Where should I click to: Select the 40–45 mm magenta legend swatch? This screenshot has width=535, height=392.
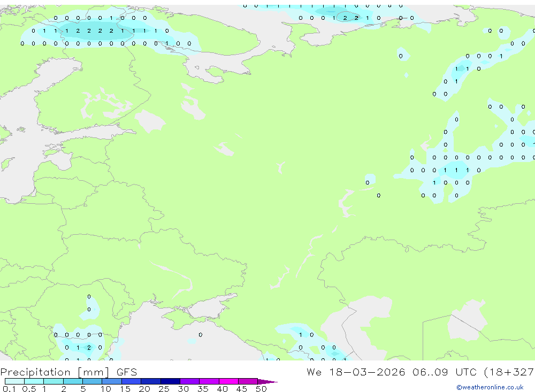tap(228, 381)
